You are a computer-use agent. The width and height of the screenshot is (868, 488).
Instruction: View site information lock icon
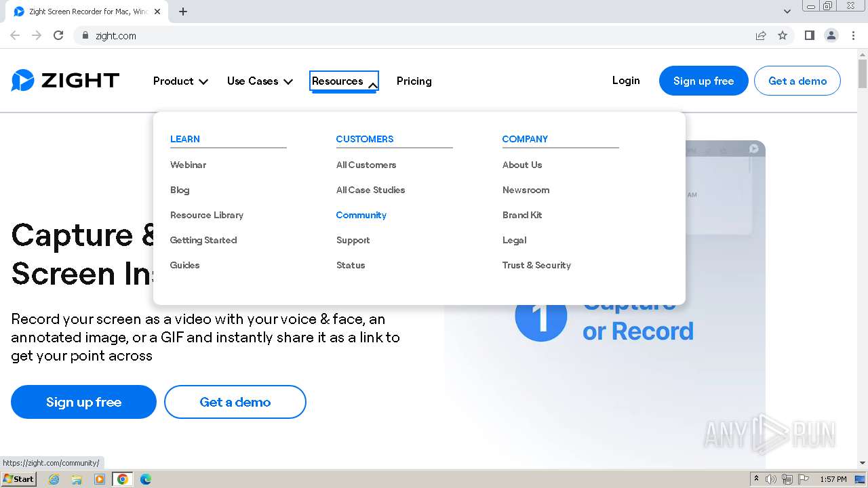(x=85, y=35)
